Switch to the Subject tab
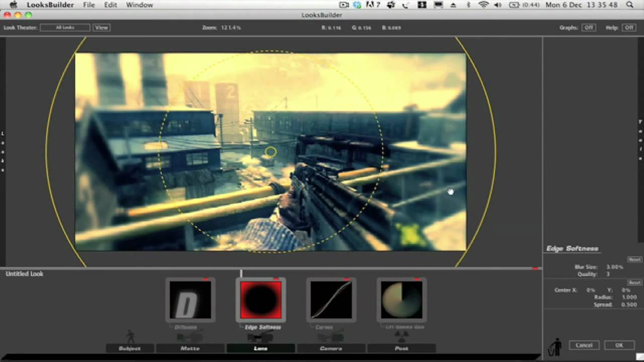Image resolution: width=644 pixels, height=362 pixels. point(130,348)
